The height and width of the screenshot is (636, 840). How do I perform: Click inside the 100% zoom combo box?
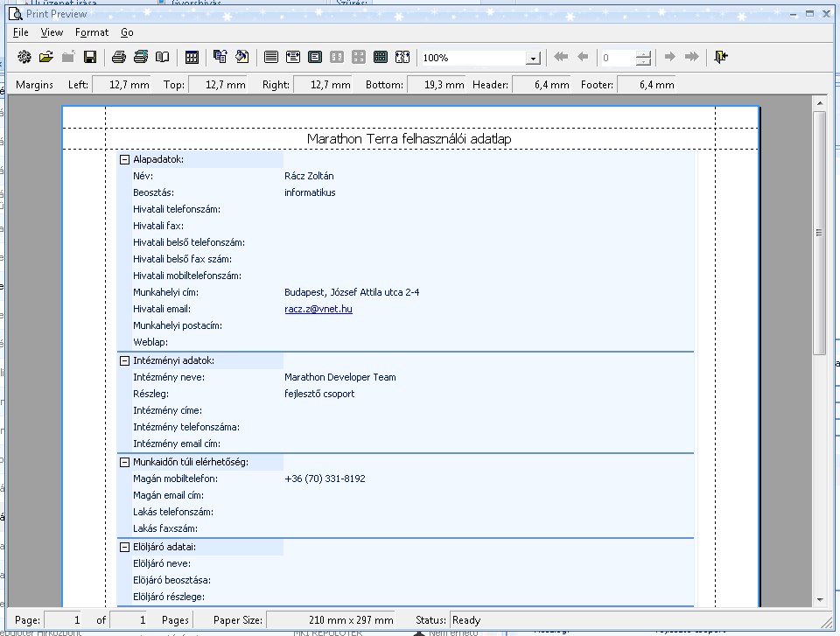(473, 58)
